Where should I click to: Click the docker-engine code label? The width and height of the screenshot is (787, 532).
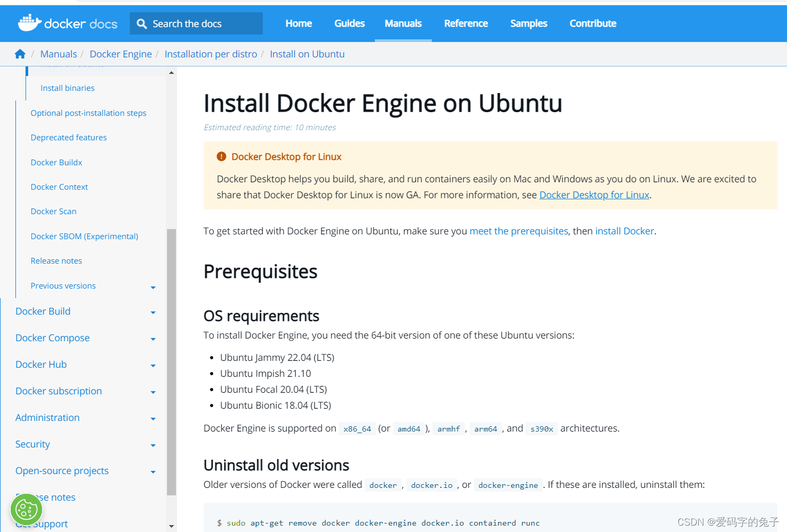pos(508,485)
